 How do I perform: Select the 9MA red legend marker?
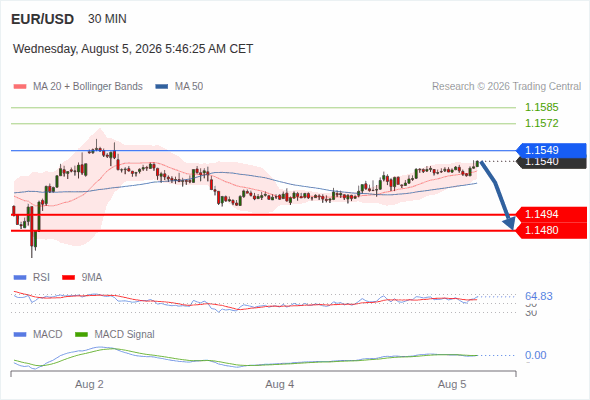[x=68, y=278]
